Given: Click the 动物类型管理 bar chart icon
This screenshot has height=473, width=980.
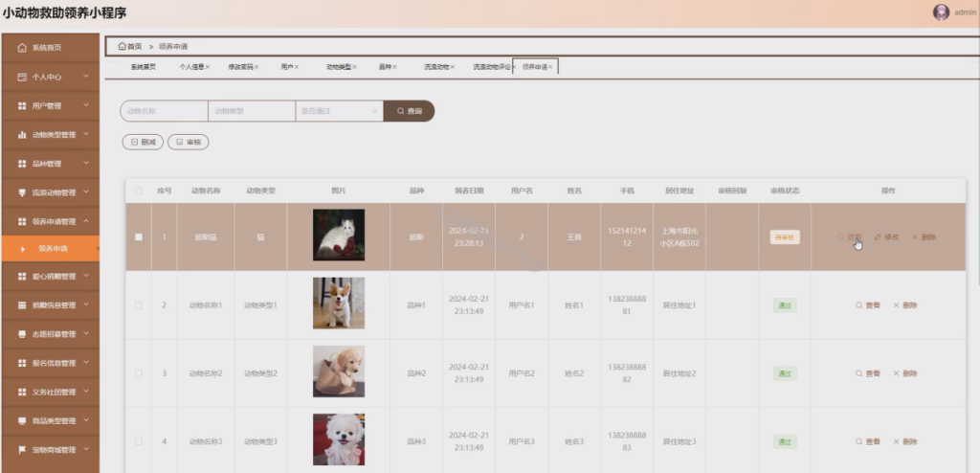Looking at the screenshot, I should point(22,134).
